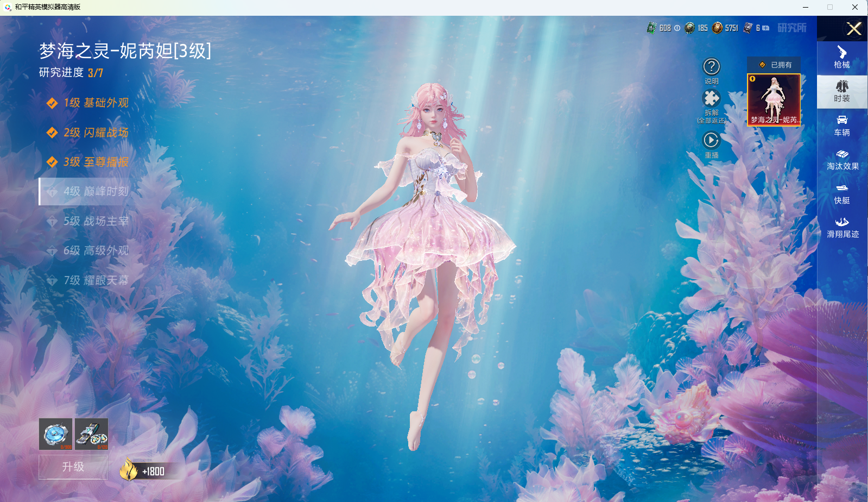Viewport: 868px width, 502px height.
Task: Close the research lab with X
Action: pos(854,29)
